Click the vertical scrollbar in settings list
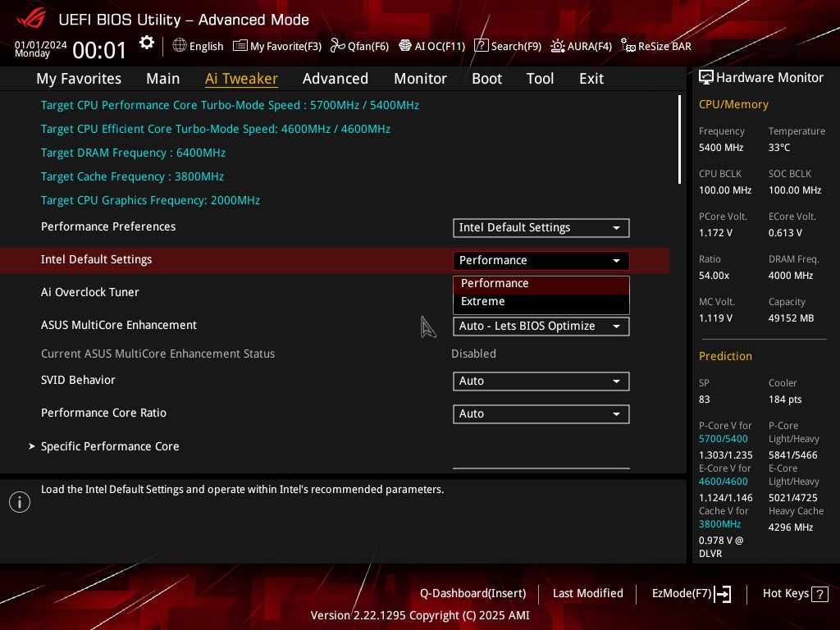Screen dimensions: 840x630 (679, 139)
